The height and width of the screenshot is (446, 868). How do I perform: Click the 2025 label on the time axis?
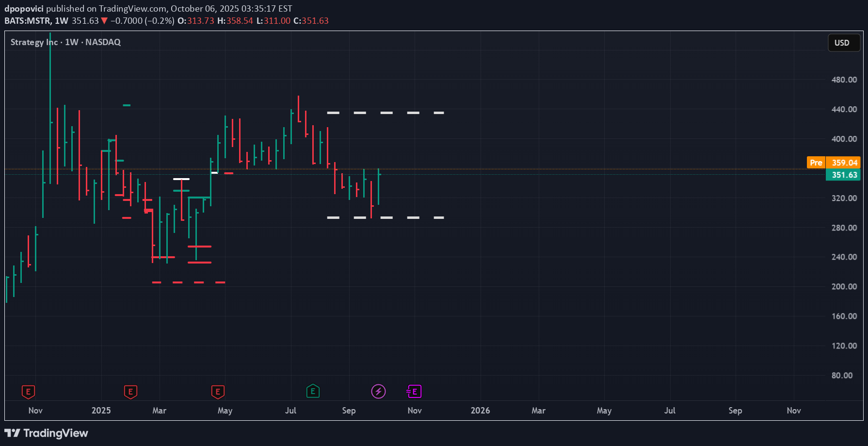pyautogui.click(x=101, y=411)
